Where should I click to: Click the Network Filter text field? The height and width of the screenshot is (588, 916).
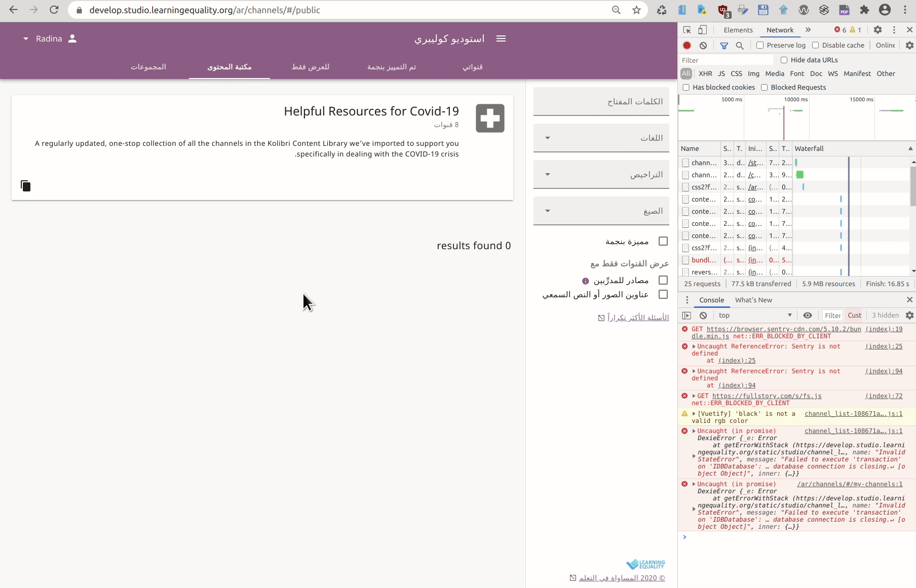[727, 60]
